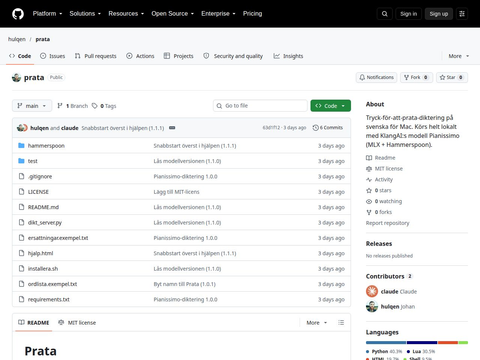
Task: Click the Notifications button
Action: [x=376, y=77]
